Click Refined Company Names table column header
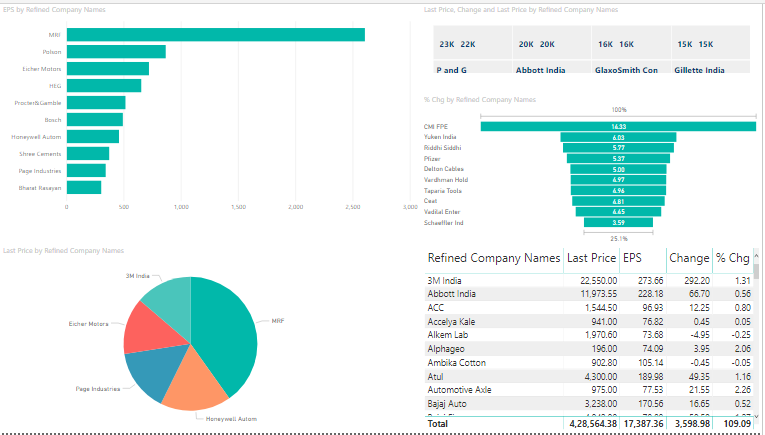 (x=494, y=258)
